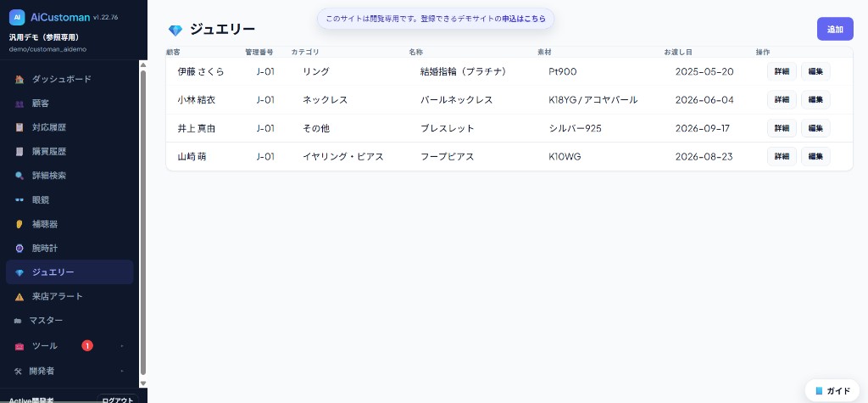Click material K18YG/アコヤパール

593,100
